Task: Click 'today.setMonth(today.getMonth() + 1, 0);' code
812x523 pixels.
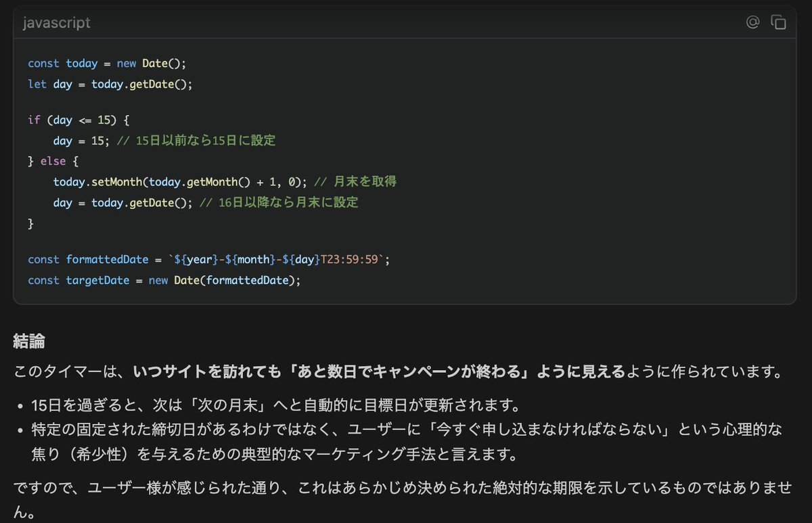Action: 181,181
